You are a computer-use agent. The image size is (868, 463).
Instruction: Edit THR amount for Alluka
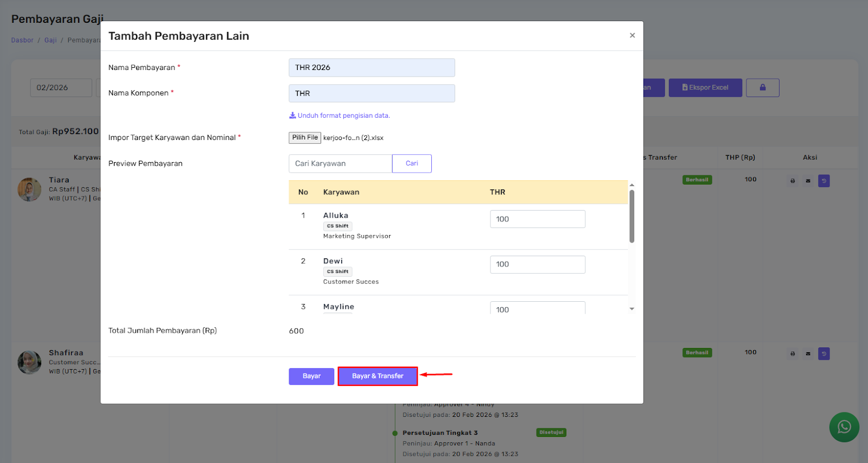pos(537,219)
